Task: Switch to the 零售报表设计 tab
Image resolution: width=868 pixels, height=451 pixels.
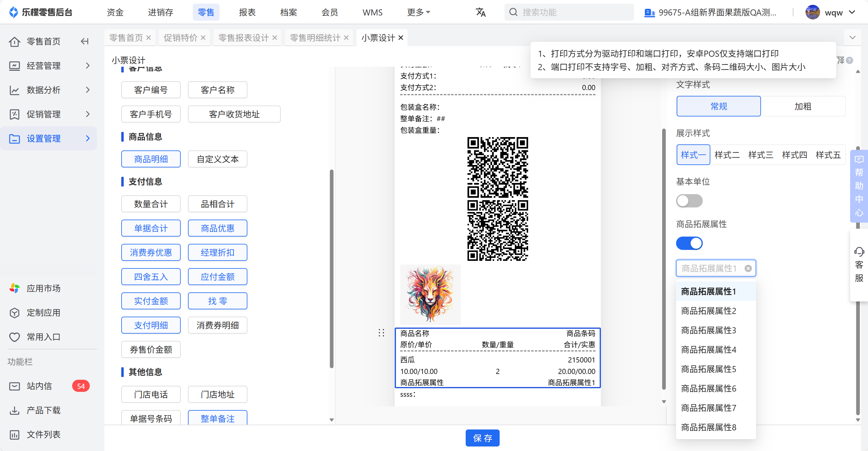Action: (x=243, y=38)
